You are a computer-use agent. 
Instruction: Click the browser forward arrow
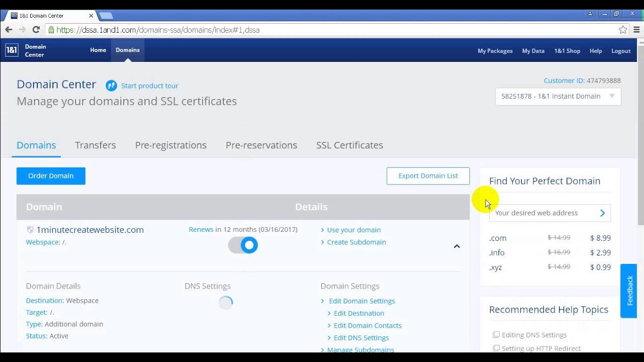pos(22,30)
